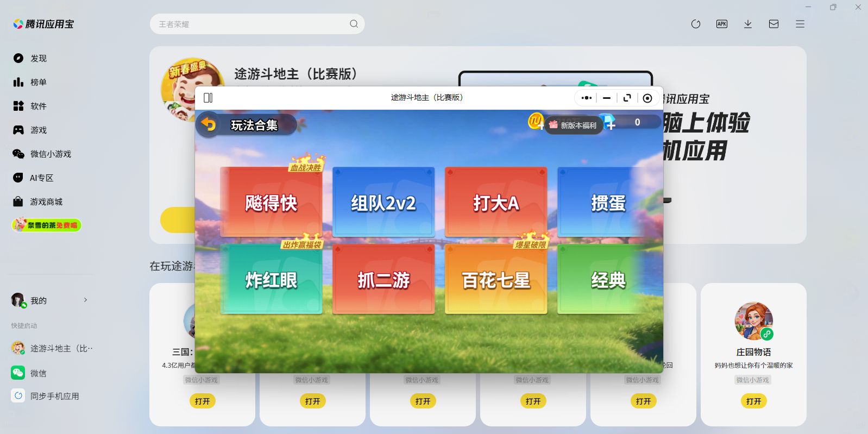Click the 庄园物语 game name text

(x=754, y=352)
